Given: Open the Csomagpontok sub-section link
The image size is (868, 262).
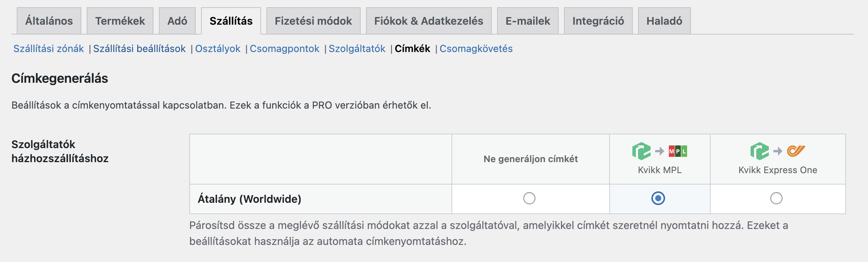Looking at the screenshot, I should coord(285,49).
